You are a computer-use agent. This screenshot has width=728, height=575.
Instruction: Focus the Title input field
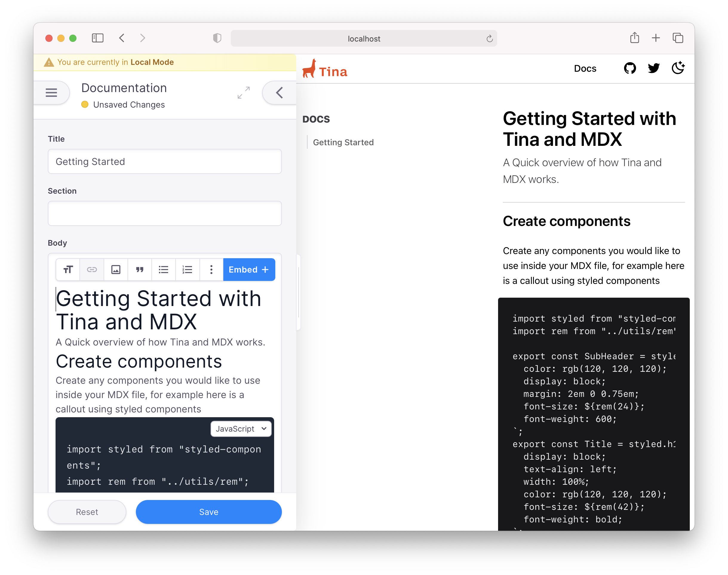click(165, 162)
